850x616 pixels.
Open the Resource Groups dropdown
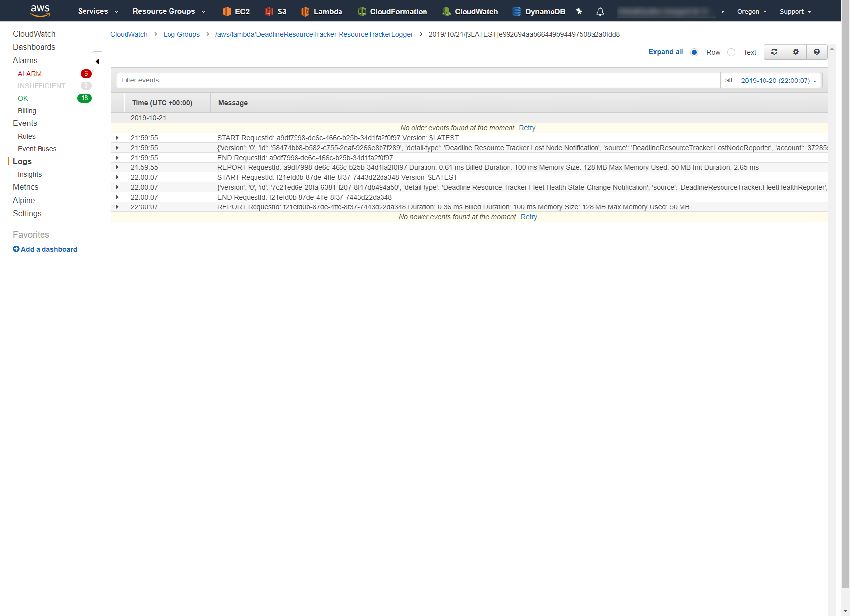tap(169, 11)
